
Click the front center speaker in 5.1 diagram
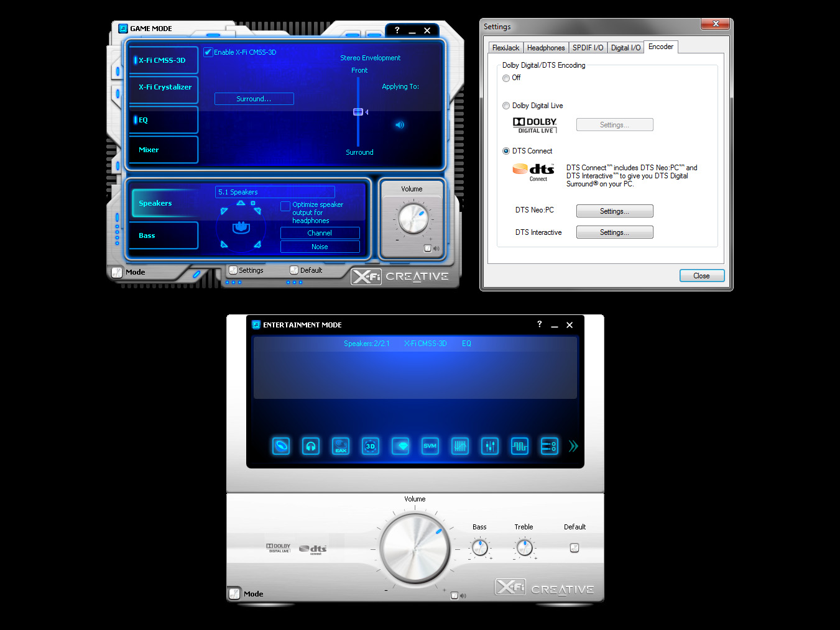coord(241,203)
